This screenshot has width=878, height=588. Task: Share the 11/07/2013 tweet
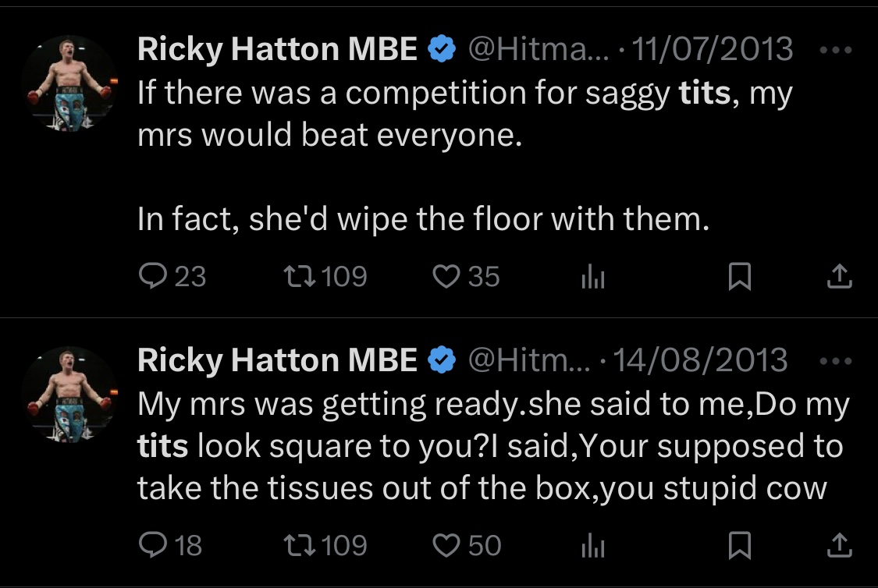839,276
